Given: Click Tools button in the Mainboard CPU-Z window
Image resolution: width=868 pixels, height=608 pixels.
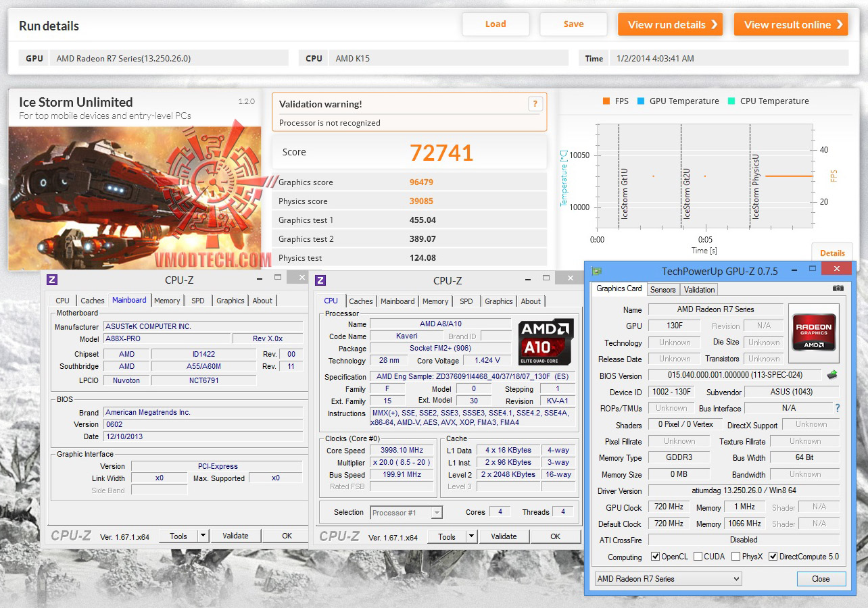Looking at the screenshot, I should 178,536.
